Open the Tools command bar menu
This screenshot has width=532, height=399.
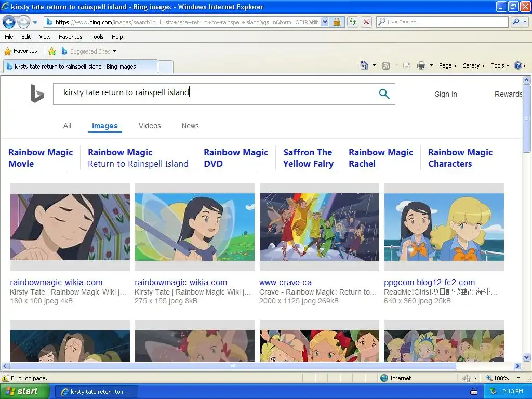click(x=500, y=66)
